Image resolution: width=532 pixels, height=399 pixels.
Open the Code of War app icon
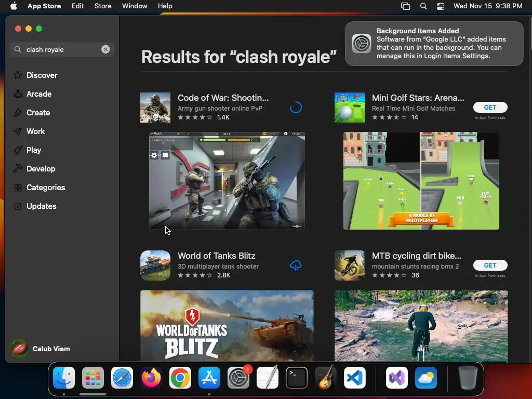point(155,108)
